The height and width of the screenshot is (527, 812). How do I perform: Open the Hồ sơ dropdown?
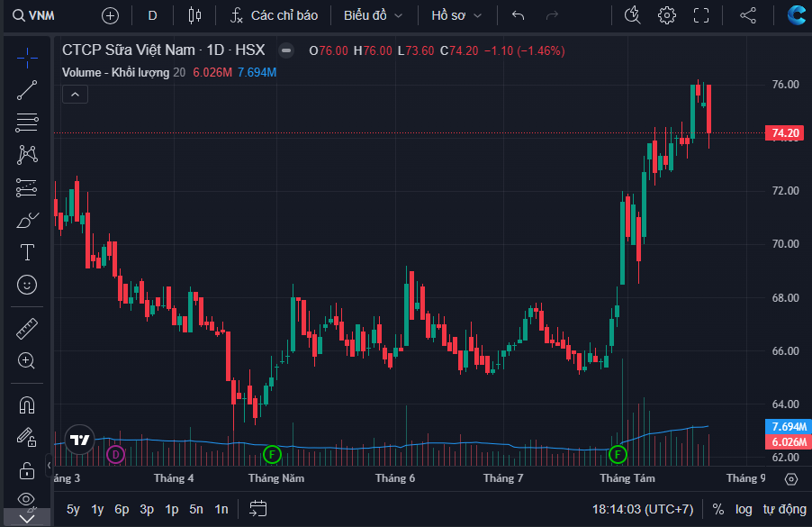coord(456,15)
